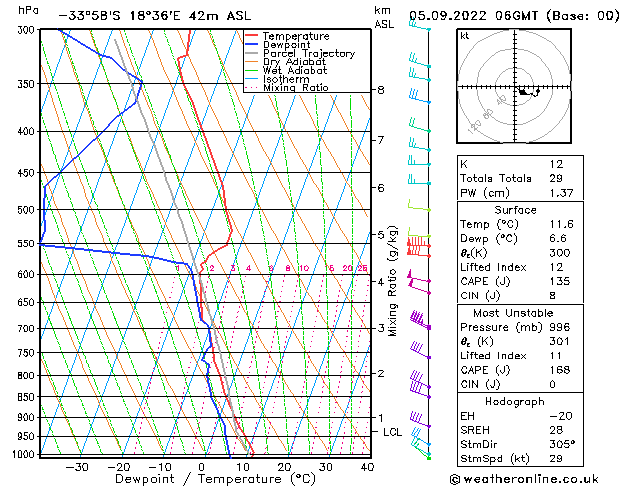629x486 pixels.
Task: Click the gray Parcel Trajectory legend line
Action: pyautogui.click(x=251, y=53)
